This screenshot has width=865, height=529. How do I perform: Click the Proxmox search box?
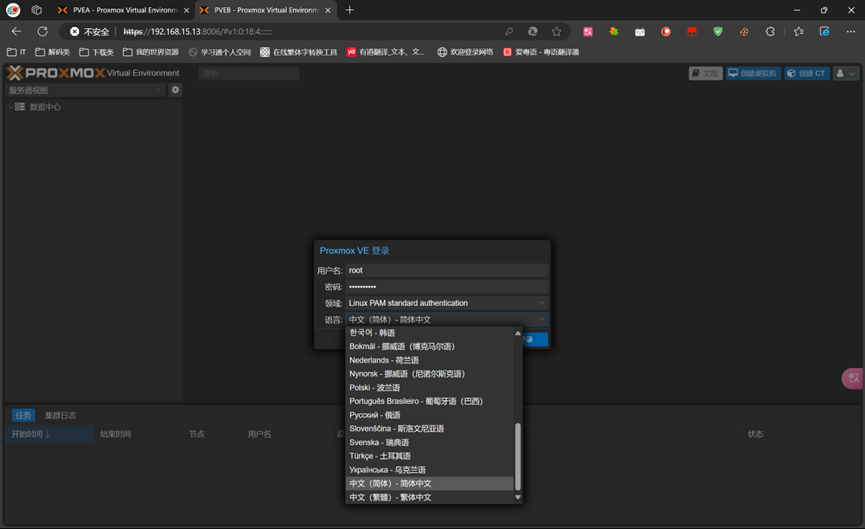(x=249, y=73)
